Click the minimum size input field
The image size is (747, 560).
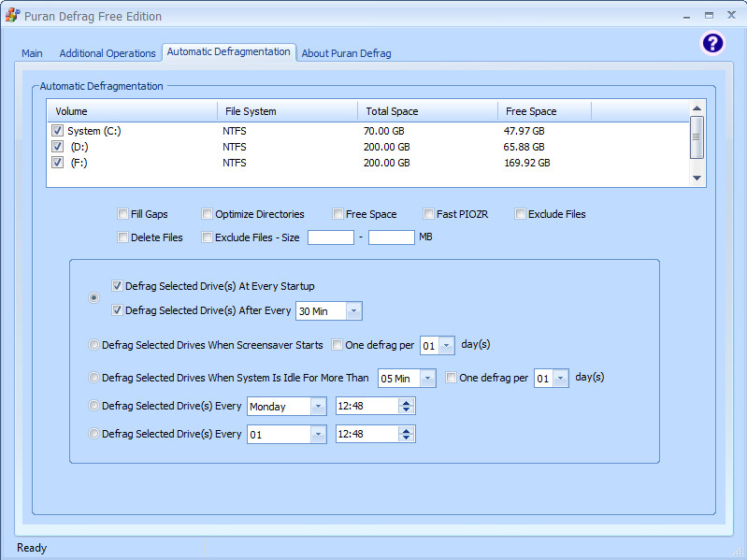click(331, 237)
